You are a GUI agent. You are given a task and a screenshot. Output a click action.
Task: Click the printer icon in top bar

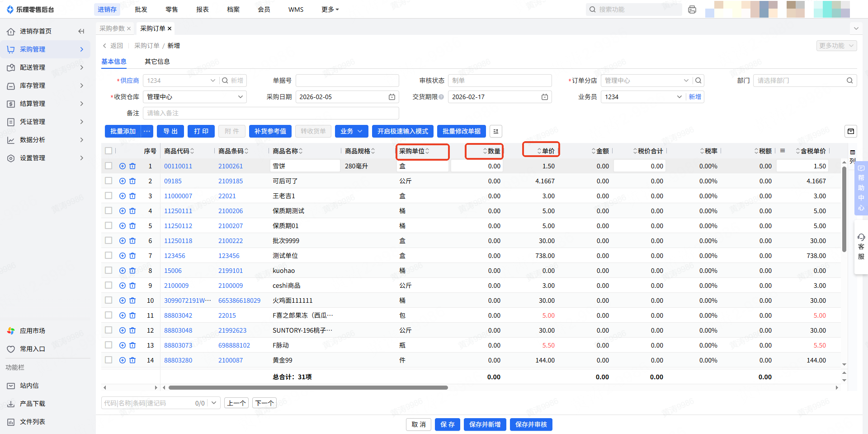pos(692,10)
